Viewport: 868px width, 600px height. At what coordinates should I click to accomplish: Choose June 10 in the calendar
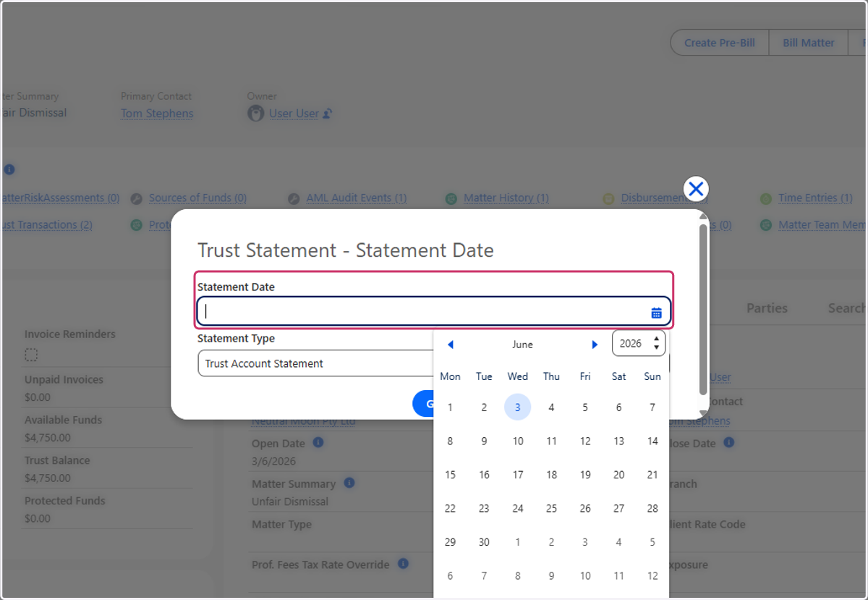coord(518,441)
